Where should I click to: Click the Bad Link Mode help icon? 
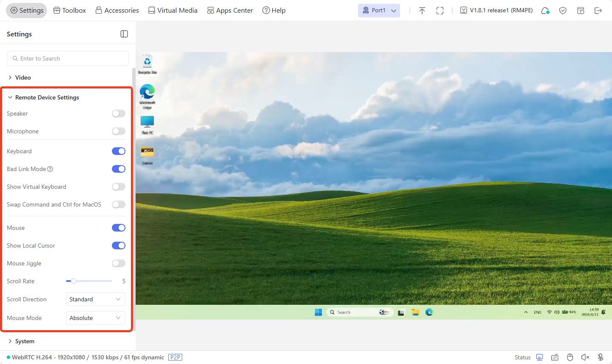pos(50,169)
